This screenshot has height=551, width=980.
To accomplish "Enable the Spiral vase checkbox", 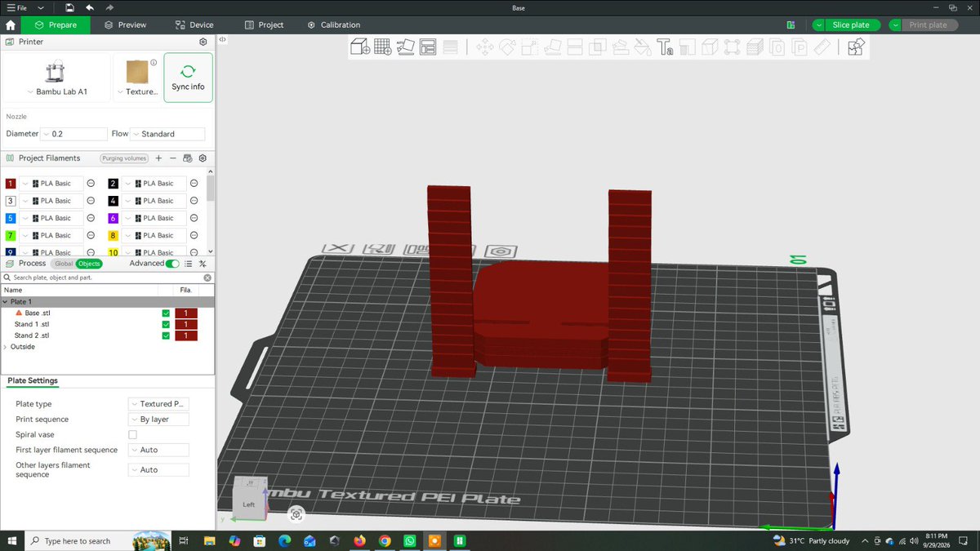I will [132, 434].
